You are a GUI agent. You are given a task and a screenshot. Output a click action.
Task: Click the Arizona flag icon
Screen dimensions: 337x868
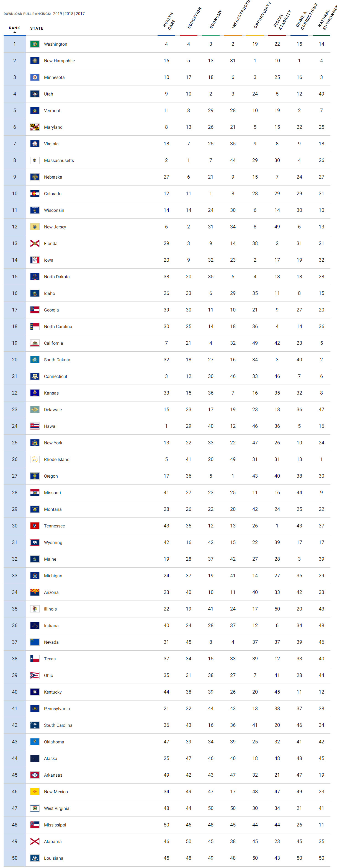[35, 592]
